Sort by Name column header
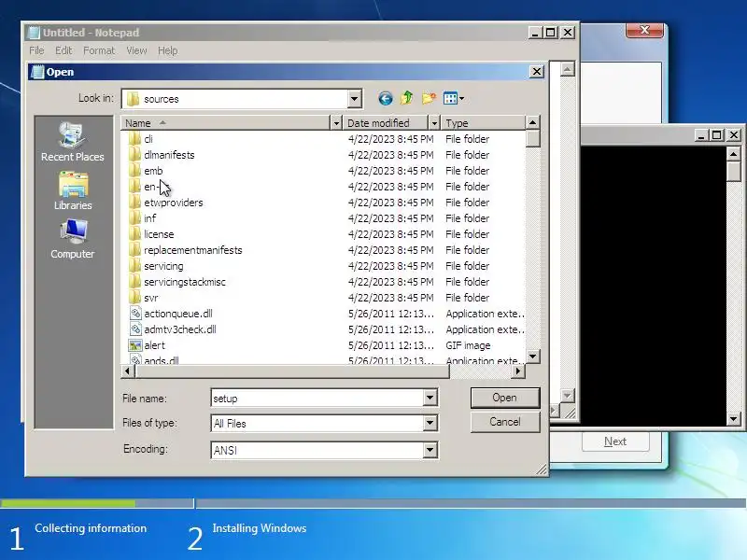Image resolution: width=747 pixels, height=560 pixels. click(x=225, y=123)
